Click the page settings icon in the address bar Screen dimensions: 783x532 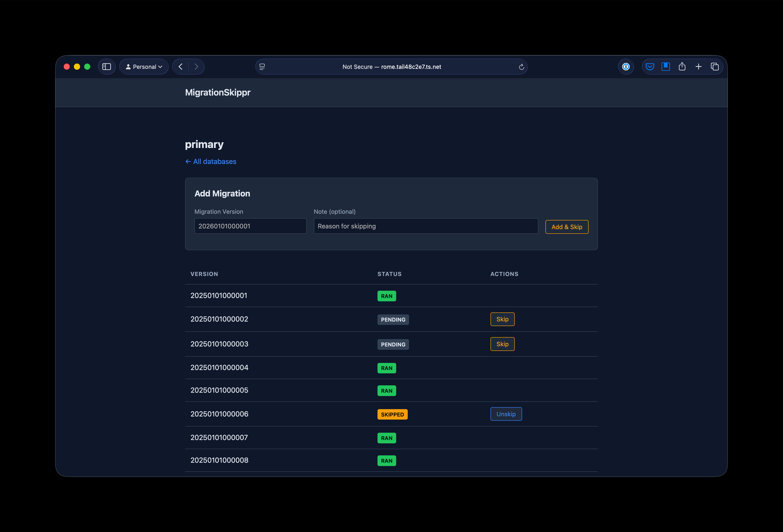(x=262, y=67)
